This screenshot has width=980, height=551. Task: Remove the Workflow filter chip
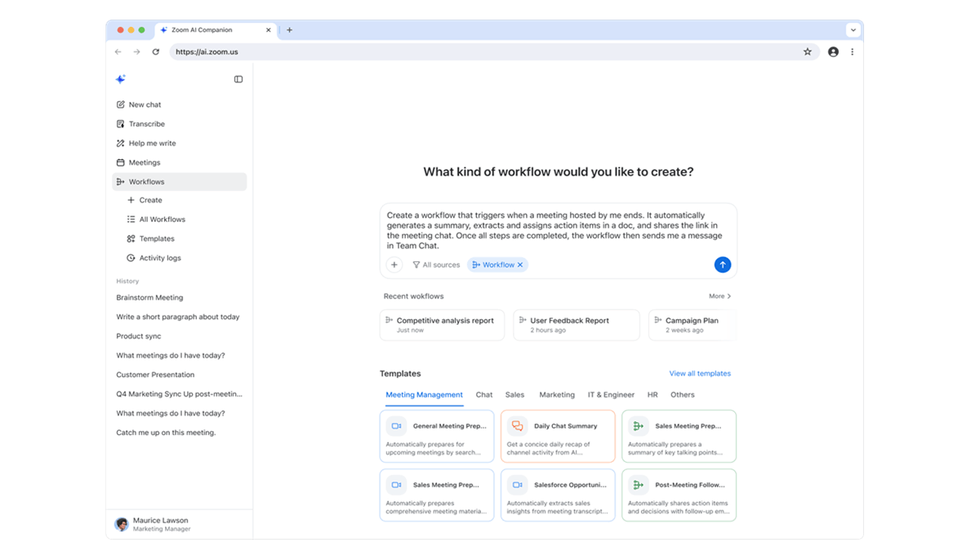coord(520,264)
